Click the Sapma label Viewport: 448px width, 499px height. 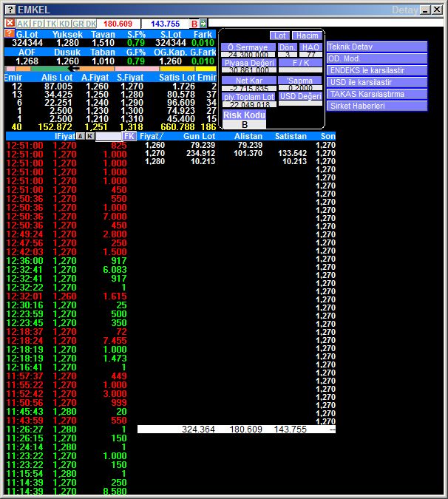coord(300,81)
